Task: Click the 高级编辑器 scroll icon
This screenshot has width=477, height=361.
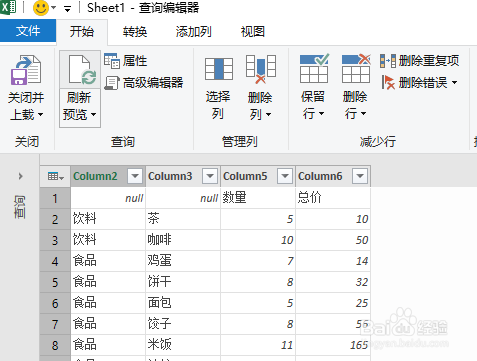Action: 112,83
